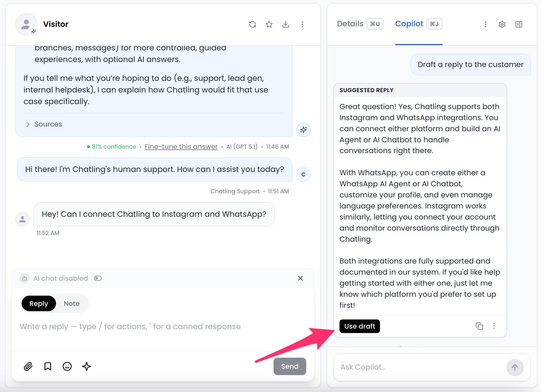Click the Chatling Support agent avatar

(303, 174)
